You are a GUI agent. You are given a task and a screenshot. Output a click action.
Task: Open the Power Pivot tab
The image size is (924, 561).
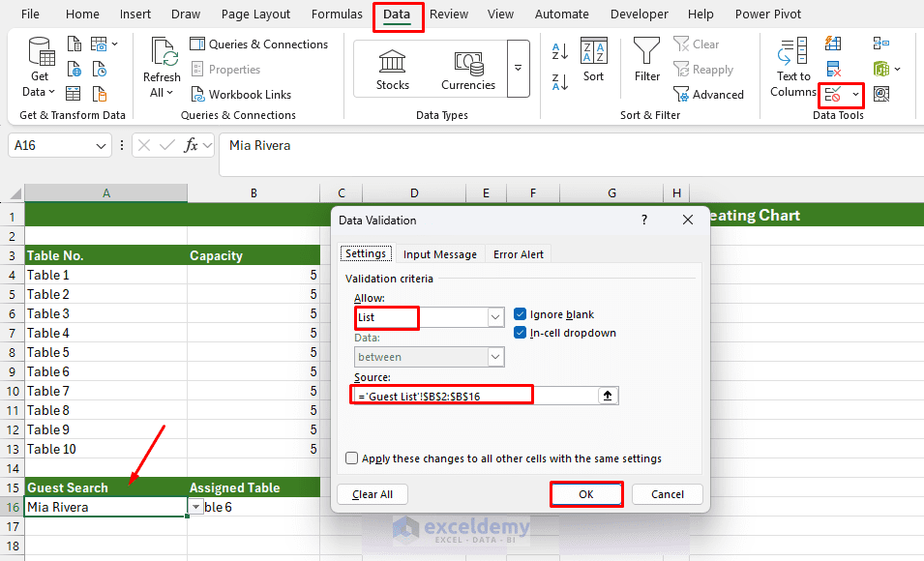[x=768, y=15]
